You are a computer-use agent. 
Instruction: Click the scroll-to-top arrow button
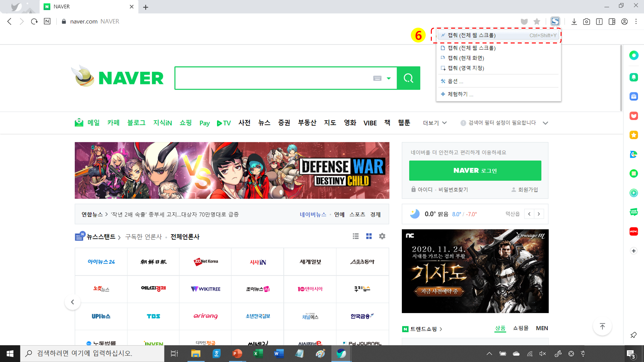tap(602, 326)
